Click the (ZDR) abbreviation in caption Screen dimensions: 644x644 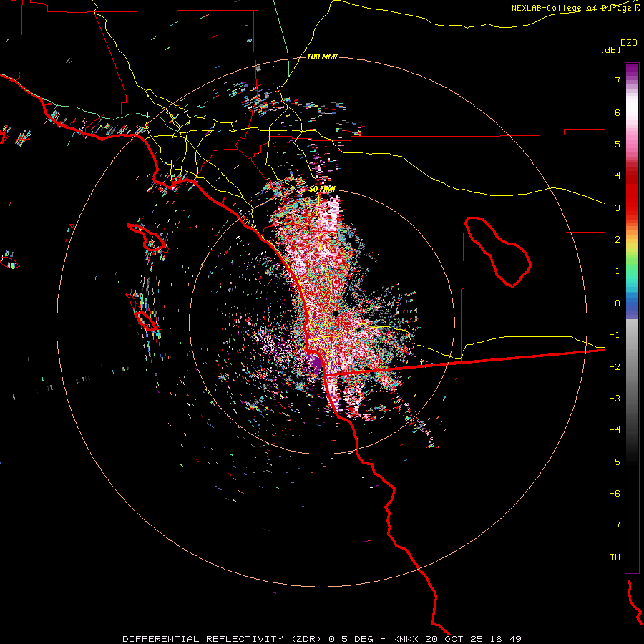(306, 639)
